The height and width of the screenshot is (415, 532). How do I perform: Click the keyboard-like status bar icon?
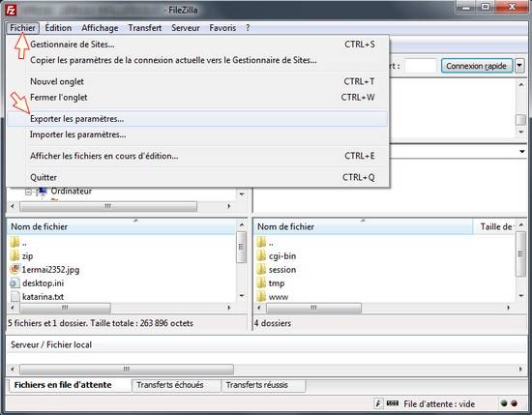pos(392,403)
